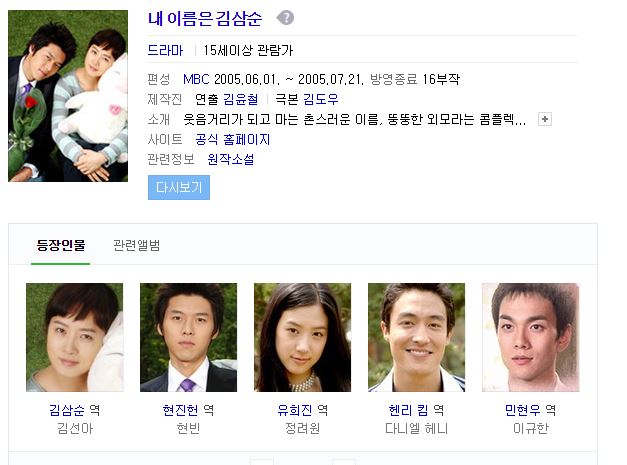This screenshot has height=465, width=627.
Task: Click the 김삼순 역 name link
Action: coord(74,410)
